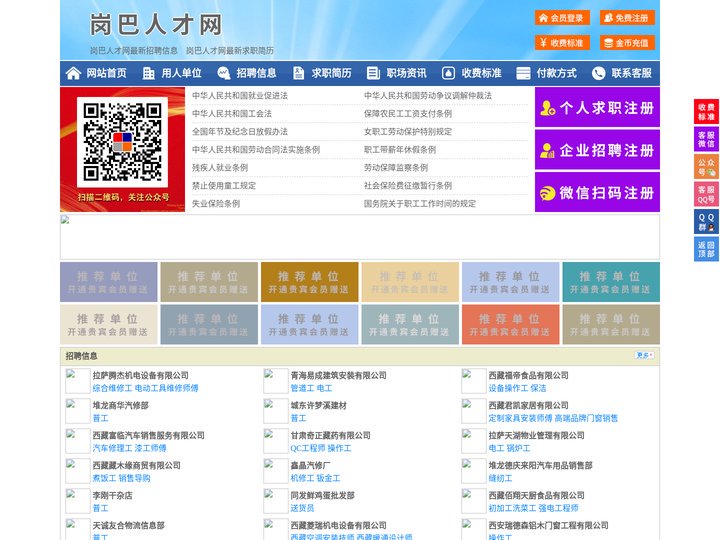Click the news icon beside 职场资讯

coord(373,73)
